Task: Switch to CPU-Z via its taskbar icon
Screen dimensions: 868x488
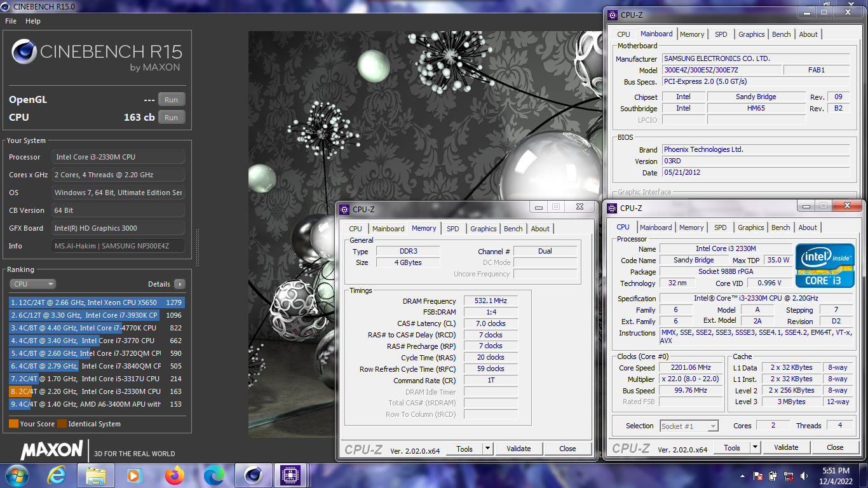Action: 290,475
